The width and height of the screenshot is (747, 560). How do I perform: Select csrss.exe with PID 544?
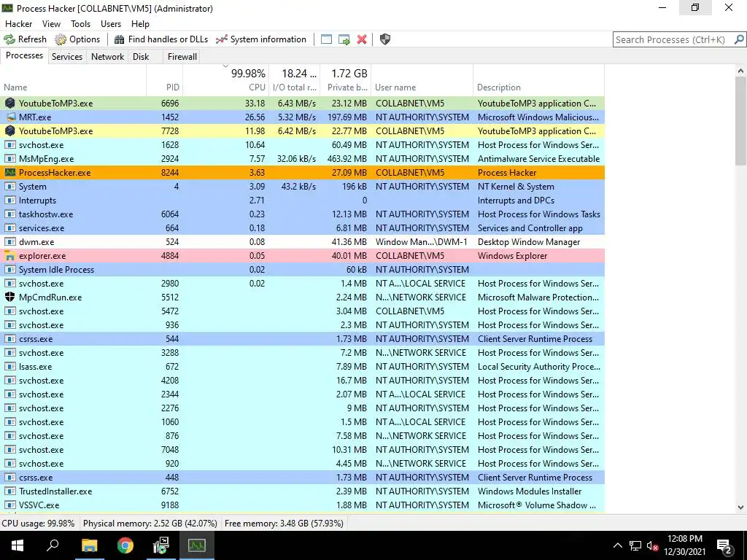click(303, 339)
